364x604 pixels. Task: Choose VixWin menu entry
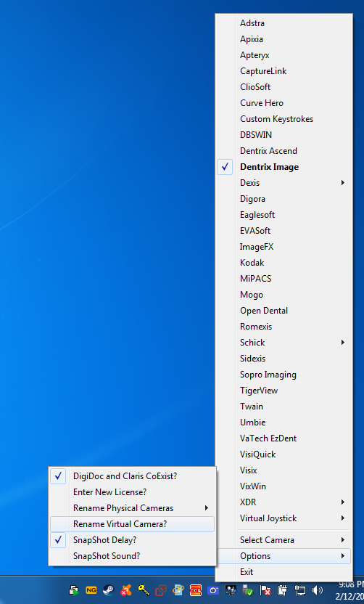(x=284, y=486)
